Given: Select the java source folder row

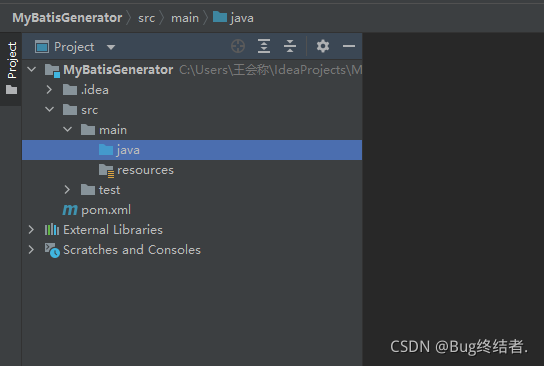Looking at the screenshot, I should [192, 150].
